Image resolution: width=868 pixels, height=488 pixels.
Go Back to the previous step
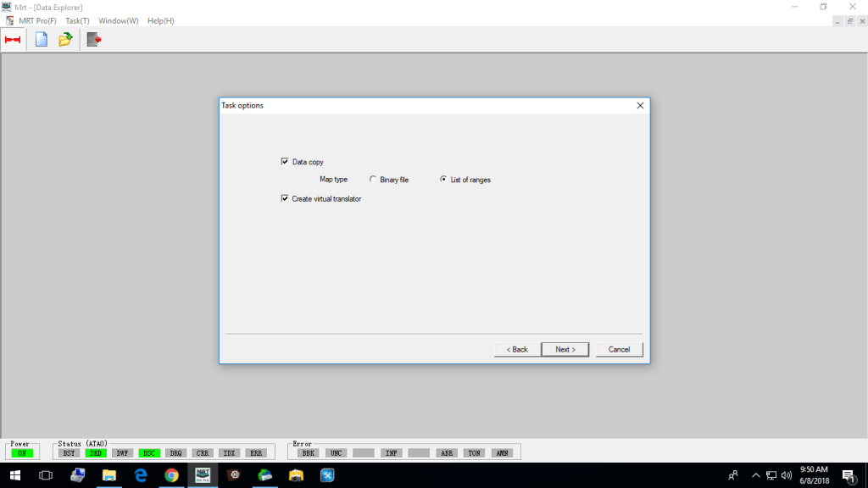[x=517, y=349]
